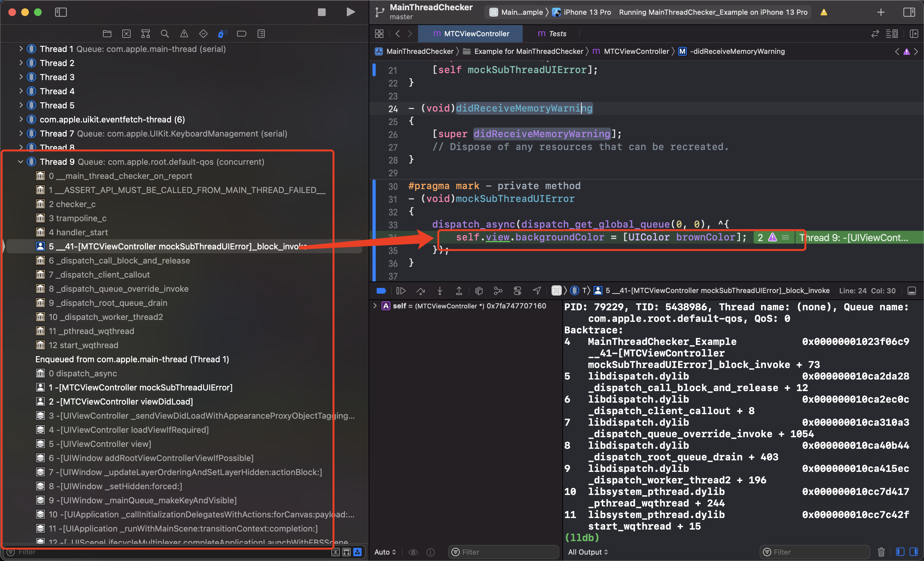Select the MTCViewController editor tab
Viewport: 924px width, 561px height.
pos(471,34)
